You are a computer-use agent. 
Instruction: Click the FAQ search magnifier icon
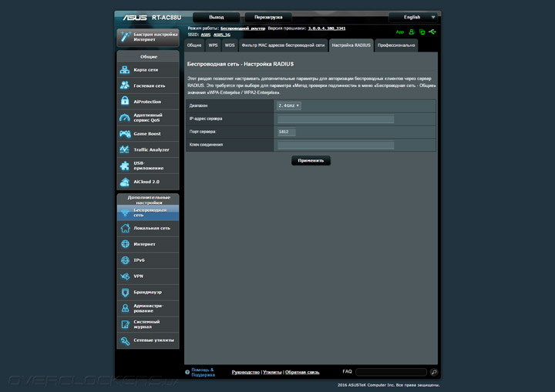tap(434, 372)
